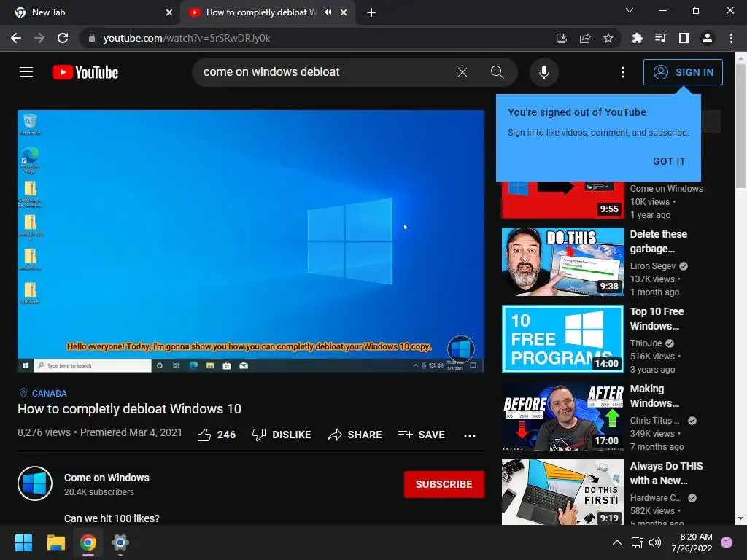747x560 pixels.
Task: Toggle Chrome side panel
Action: pyautogui.click(x=684, y=38)
